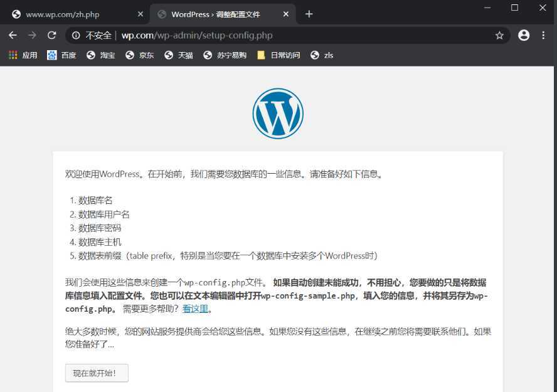Click the 数据表前缀 list item text
The image size is (557, 392).
(228, 256)
